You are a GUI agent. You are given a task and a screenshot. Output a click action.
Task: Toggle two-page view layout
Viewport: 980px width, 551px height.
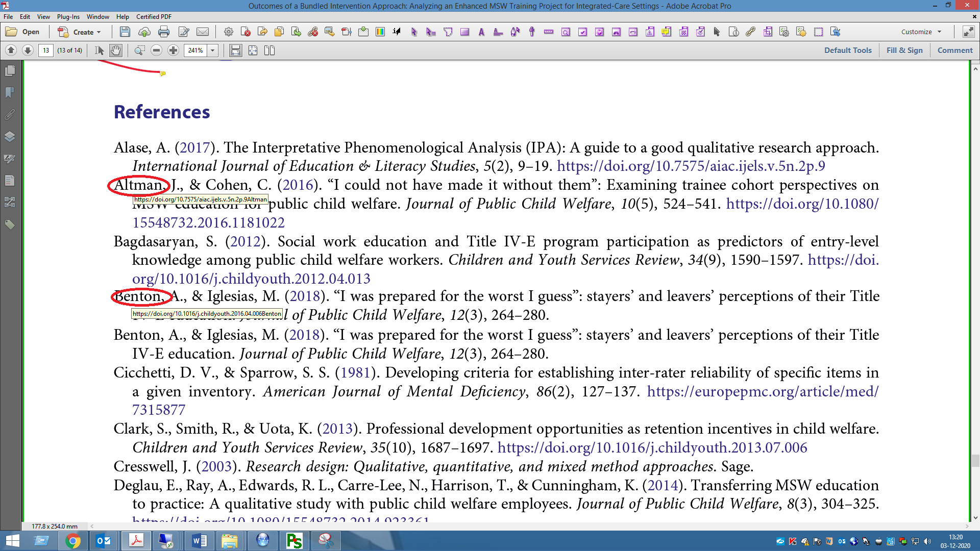tap(269, 50)
